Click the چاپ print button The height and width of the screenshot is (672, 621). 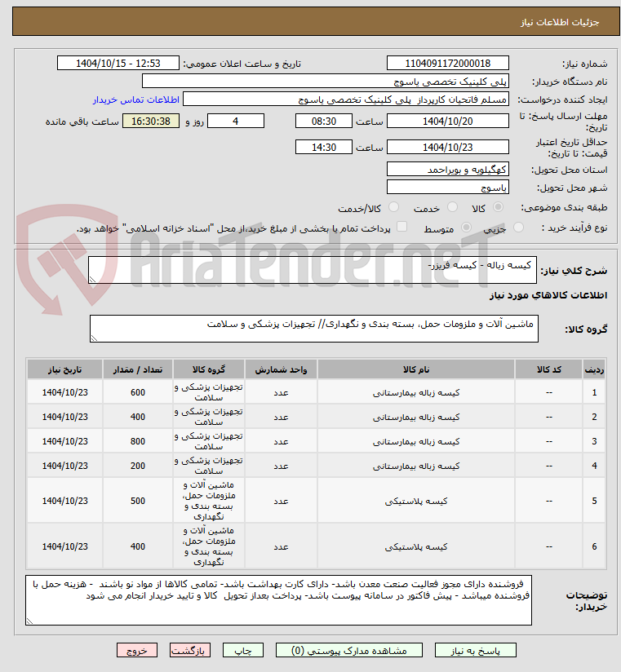tap(243, 650)
